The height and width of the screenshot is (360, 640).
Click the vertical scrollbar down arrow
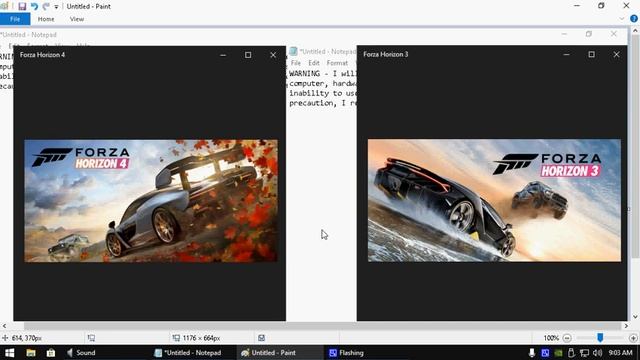coord(636,317)
